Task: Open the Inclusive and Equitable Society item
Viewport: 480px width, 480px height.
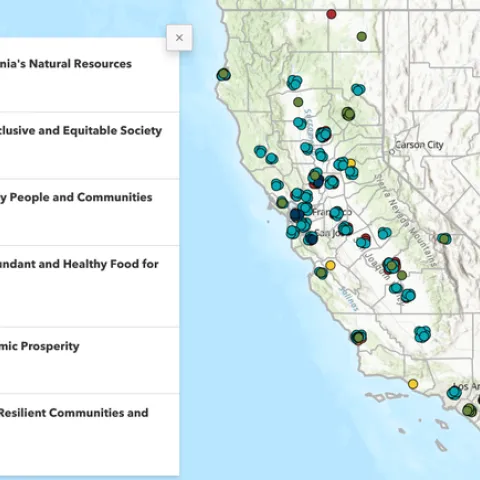Action: (89, 146)
